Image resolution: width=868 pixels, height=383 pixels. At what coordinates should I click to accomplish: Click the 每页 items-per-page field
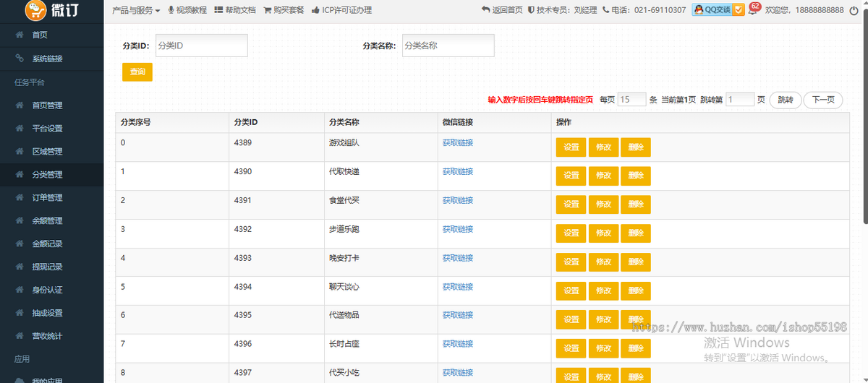(631, 100)
